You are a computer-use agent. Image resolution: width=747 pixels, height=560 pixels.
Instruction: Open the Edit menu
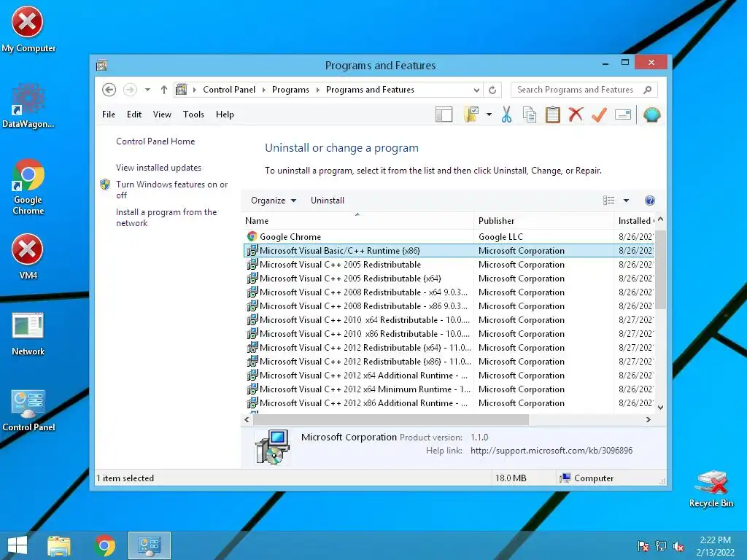point(134,114)
